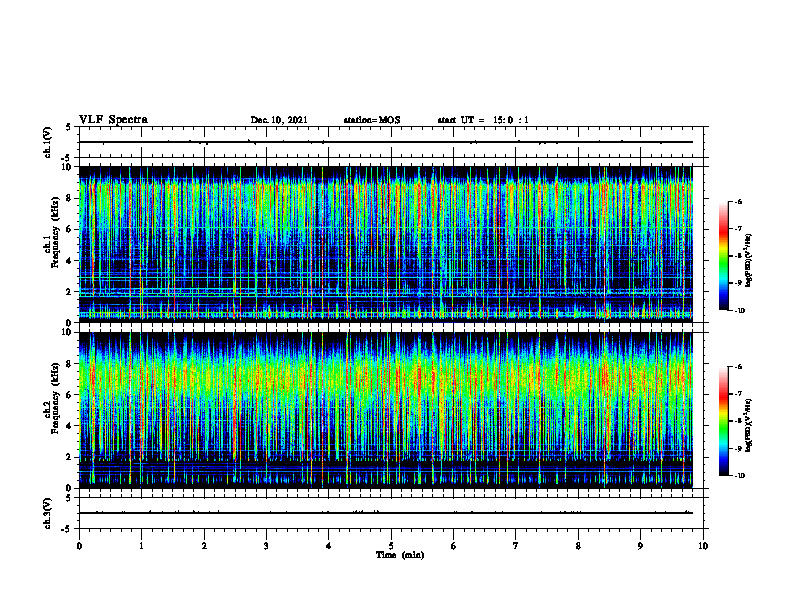Click the "9" minute tick label on time axis
This screenshot has height=612, width=792.
click(640, 546)
